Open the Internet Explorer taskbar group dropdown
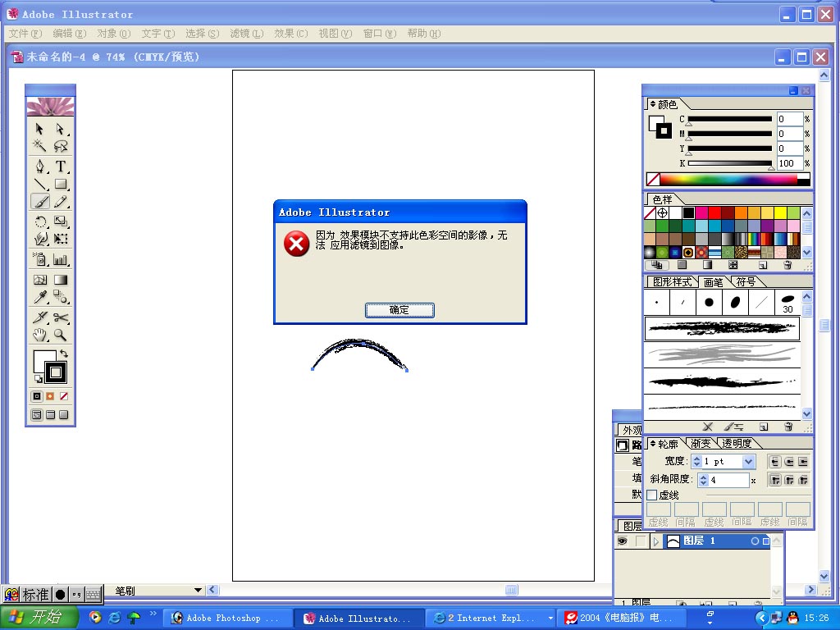This screenshot has width=840, height=630. point(550,619)
